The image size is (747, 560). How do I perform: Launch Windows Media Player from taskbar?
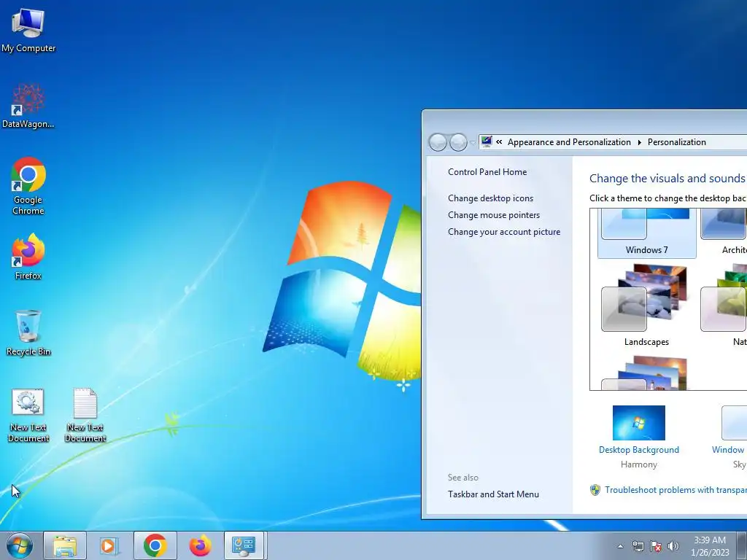point(109,545)
